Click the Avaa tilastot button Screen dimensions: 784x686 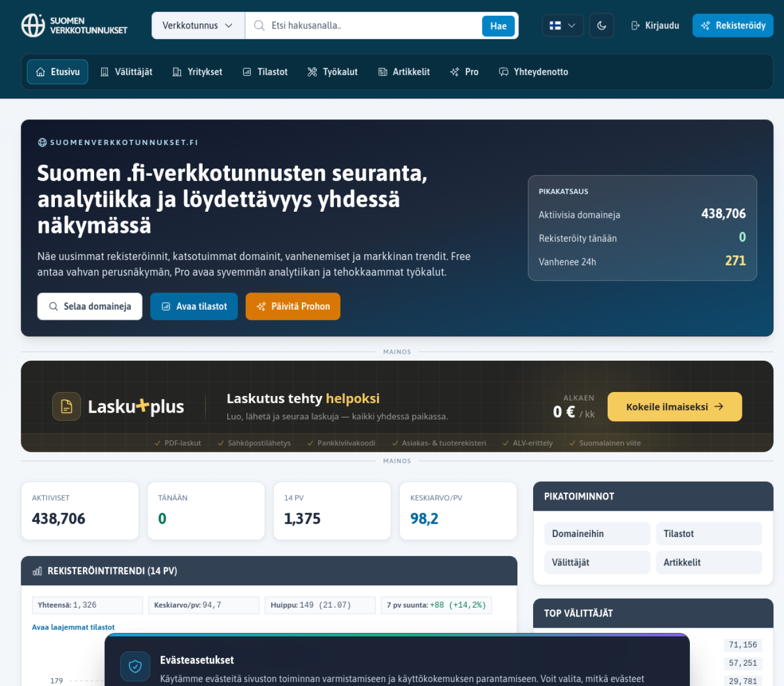[194, 306]
